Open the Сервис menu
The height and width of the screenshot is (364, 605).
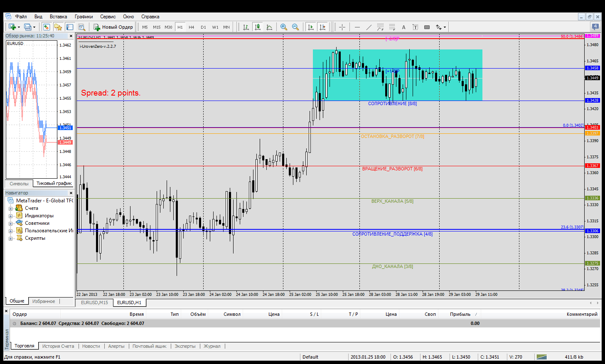(108, 17)
